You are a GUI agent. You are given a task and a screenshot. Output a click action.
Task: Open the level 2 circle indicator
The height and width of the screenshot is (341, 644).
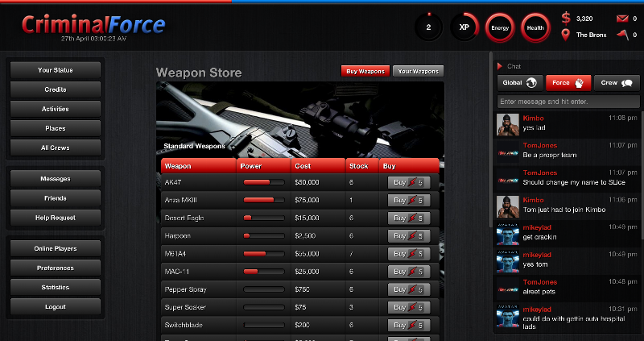click(x=428, y=27)
